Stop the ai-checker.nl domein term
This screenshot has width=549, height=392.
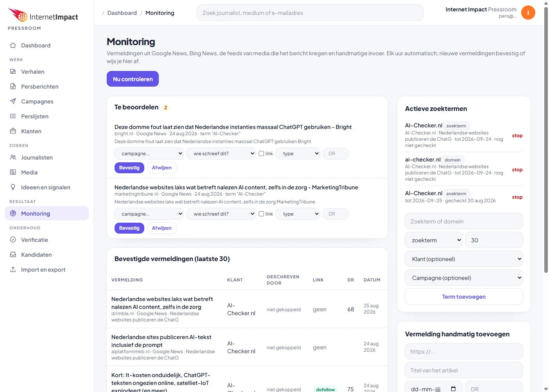coord(517,169)
